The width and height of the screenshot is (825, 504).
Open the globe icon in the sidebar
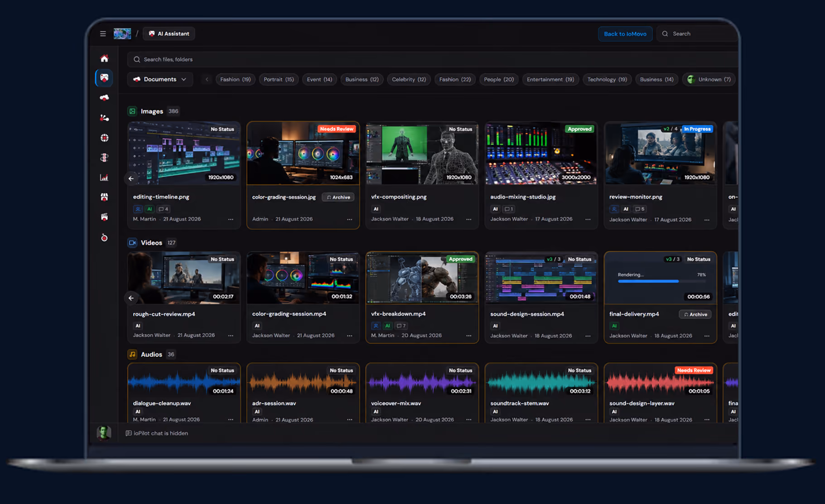104,138
